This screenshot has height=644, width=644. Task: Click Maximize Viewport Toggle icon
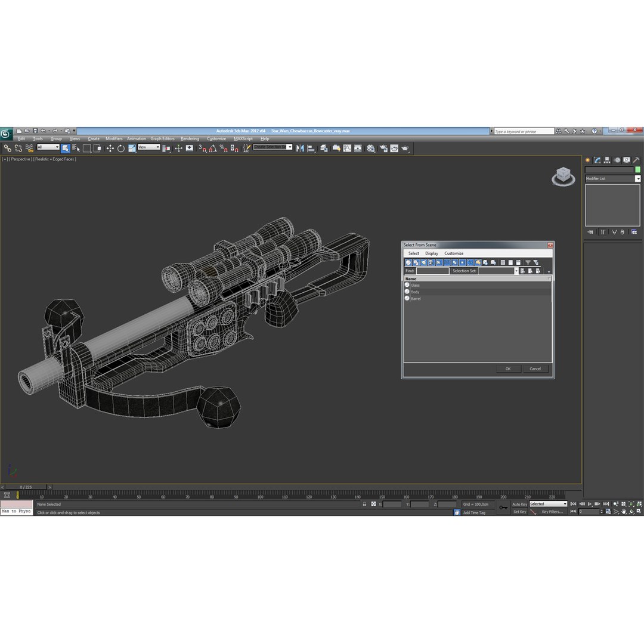click(639, 512)
